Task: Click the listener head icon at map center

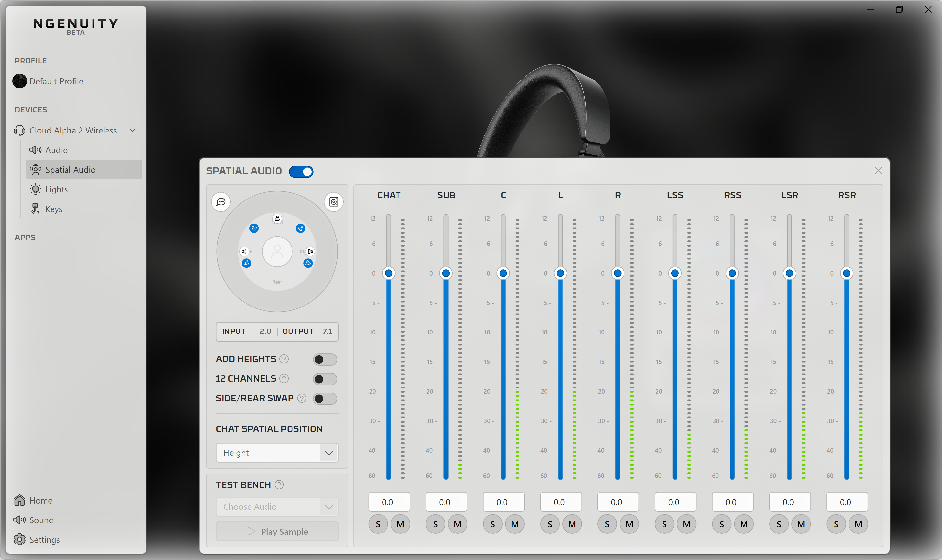Action: tap(277, 251)
